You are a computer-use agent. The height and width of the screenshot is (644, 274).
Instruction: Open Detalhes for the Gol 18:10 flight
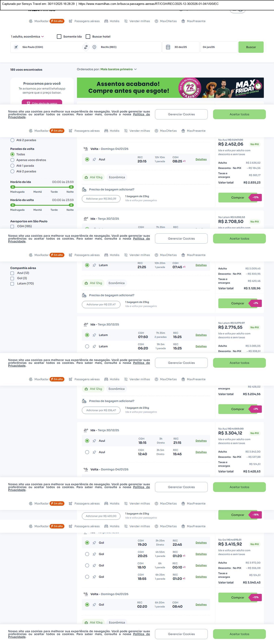tap(201, 565)
